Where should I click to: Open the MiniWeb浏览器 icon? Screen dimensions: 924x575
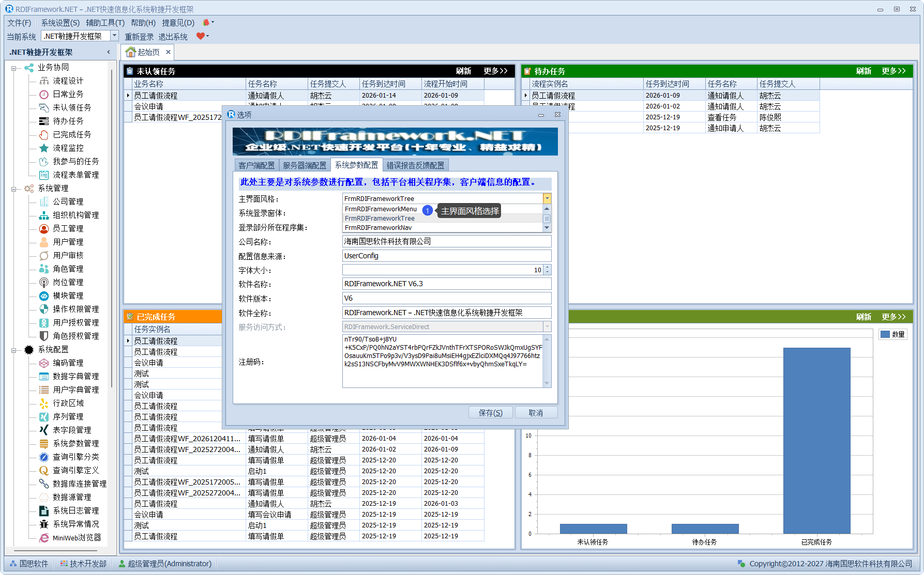[x=44, y=537]
